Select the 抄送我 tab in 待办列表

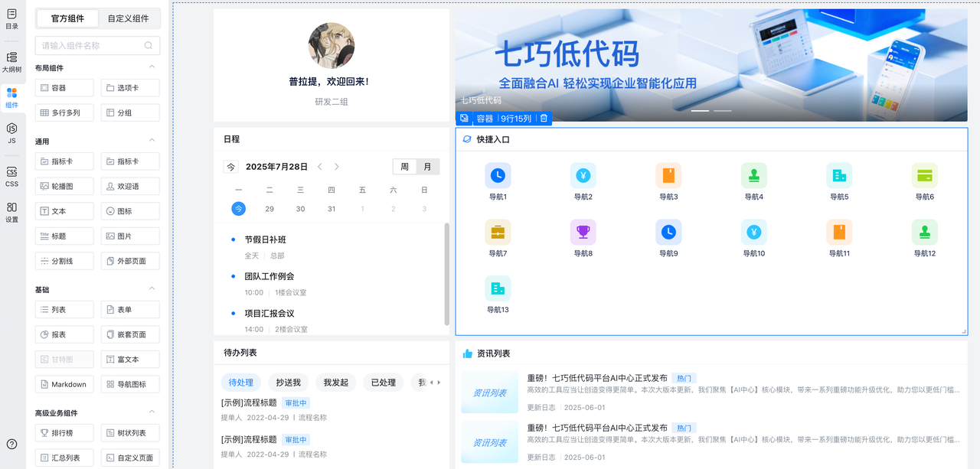pyautogui.click(x=288, y=382)
